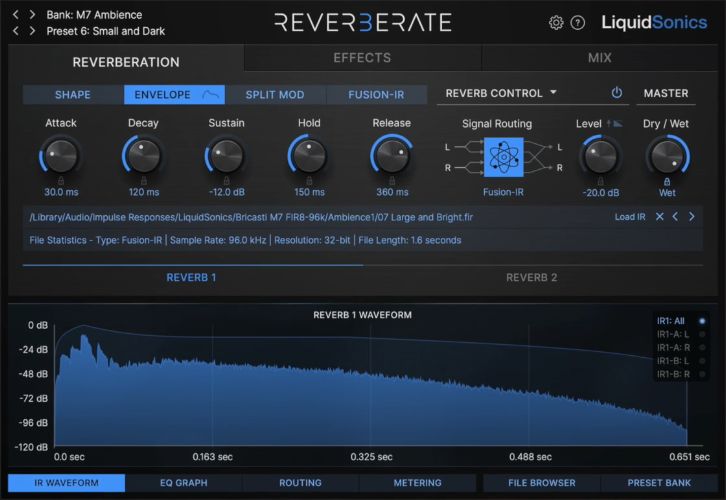The height and width of the screenshot is (500, 726).
Task: Click the lock under Sustain knob
Action: (x=226, y=181)
